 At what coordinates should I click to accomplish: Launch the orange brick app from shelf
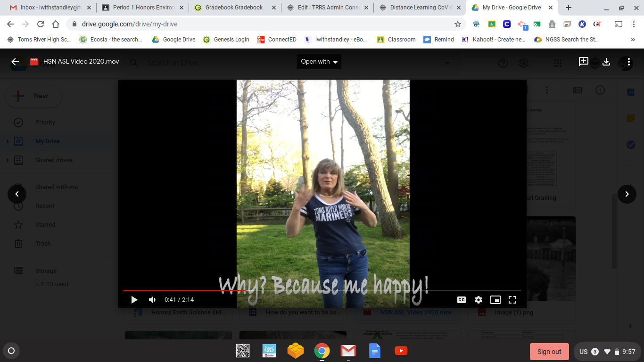tap(296, 351)
